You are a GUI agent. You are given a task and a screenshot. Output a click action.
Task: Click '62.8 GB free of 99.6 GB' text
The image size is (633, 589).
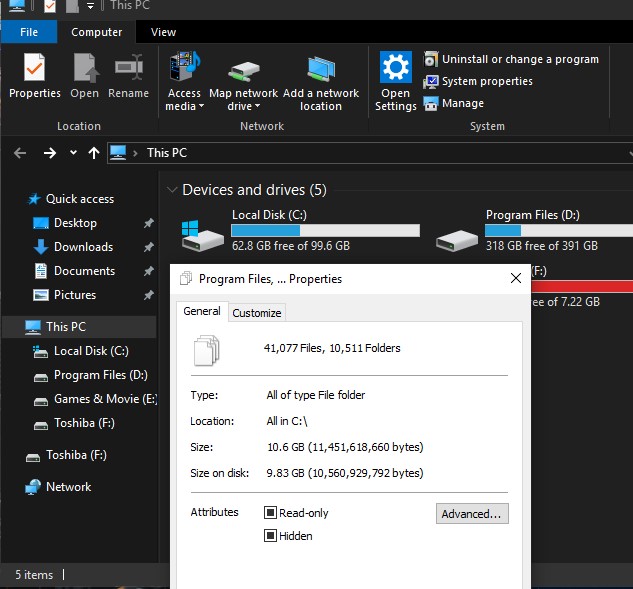pos(291,246)
